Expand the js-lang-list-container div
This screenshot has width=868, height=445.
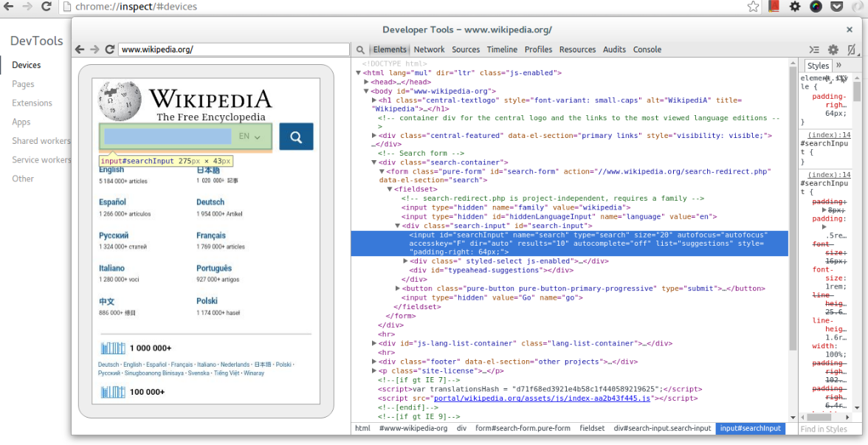(x=373, y=344)
